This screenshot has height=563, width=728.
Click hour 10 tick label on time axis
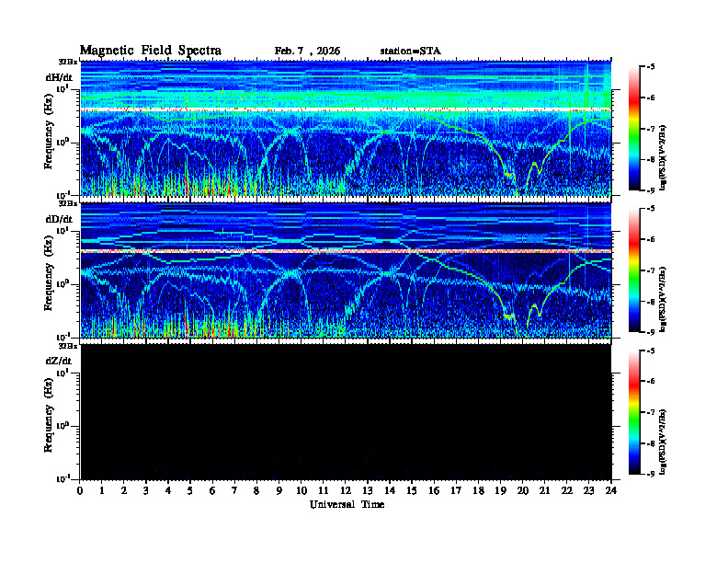(x=301, y=491)
